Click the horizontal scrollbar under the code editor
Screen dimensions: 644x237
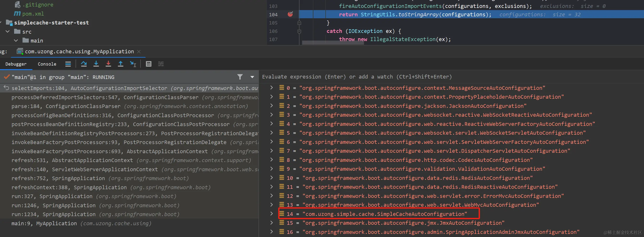(x=333, y=43)
